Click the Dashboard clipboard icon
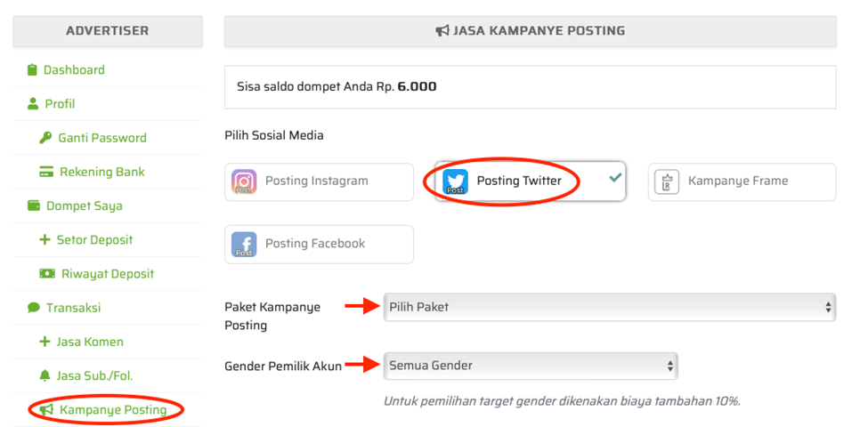Image resolution: width=868 pixels, height=427 pixels. click(x=33, y=70)
